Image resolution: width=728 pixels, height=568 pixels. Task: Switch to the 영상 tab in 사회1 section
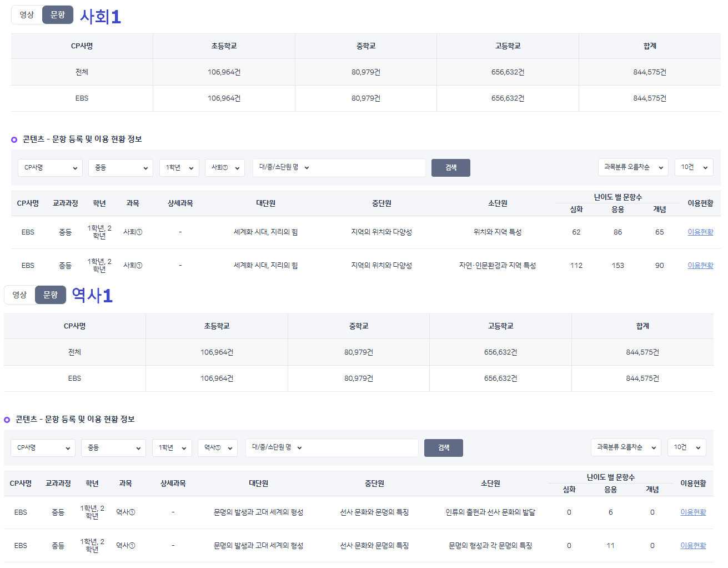[x=27, y=15]
